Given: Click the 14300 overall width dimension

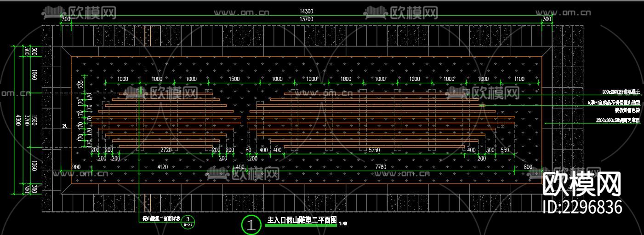Looking at the screenshot, I should 306,11.
